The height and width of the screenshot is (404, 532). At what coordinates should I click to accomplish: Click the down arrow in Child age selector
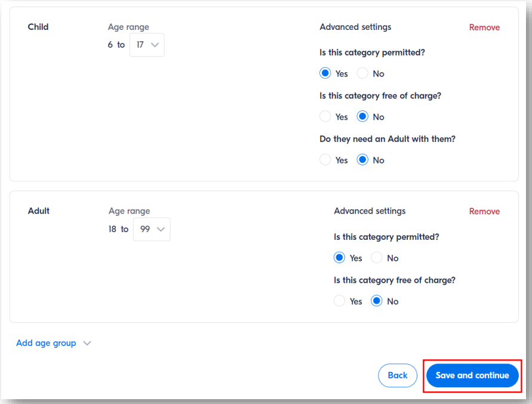click(155, 45)
